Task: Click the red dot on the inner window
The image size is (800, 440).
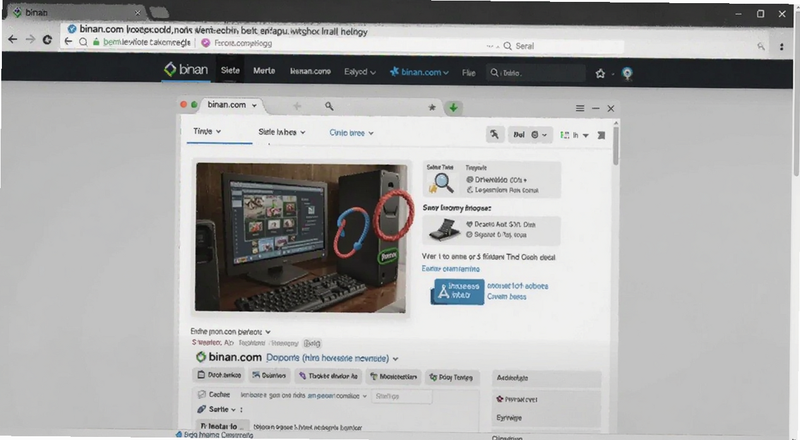Action: click(x=184, y=105)
